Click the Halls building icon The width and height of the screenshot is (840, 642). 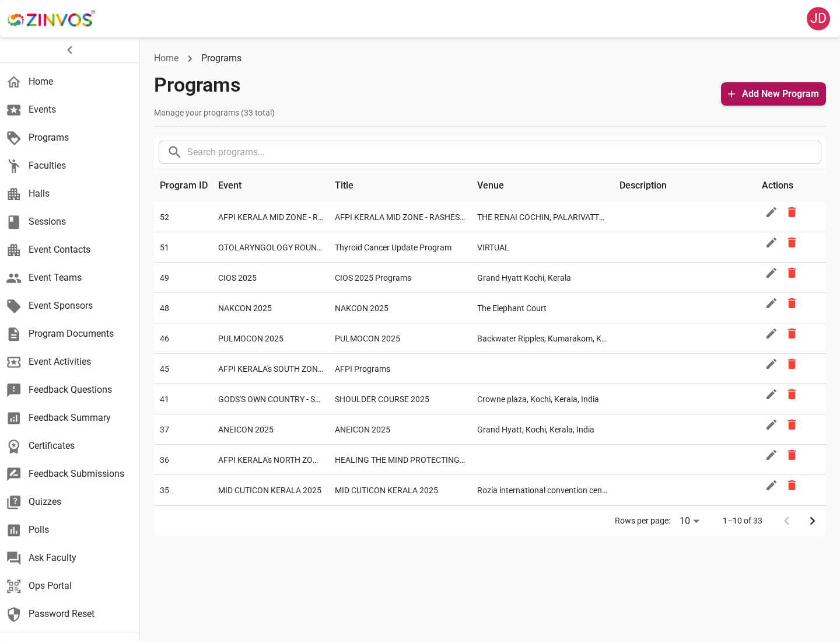(x=14, y=194)
